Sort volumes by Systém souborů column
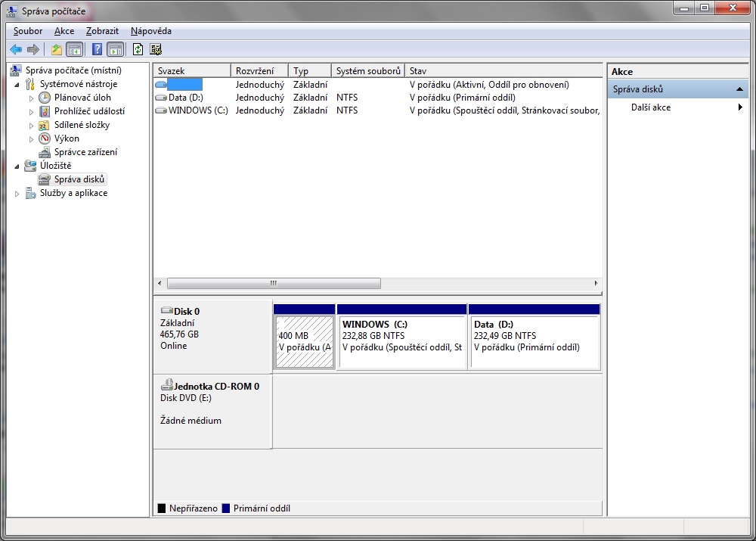This screenshot has width=756, height=541. (x=367, y=71)
